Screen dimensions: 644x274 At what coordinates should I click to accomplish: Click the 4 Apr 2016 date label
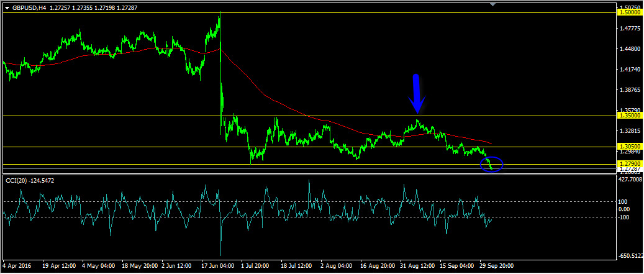[17, 265]
